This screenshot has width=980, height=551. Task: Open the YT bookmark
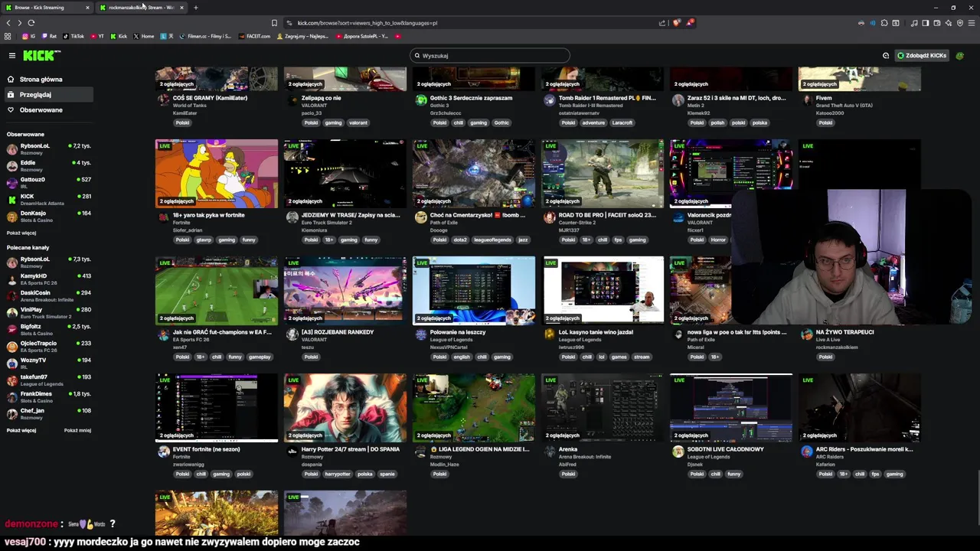pos(97,36)
